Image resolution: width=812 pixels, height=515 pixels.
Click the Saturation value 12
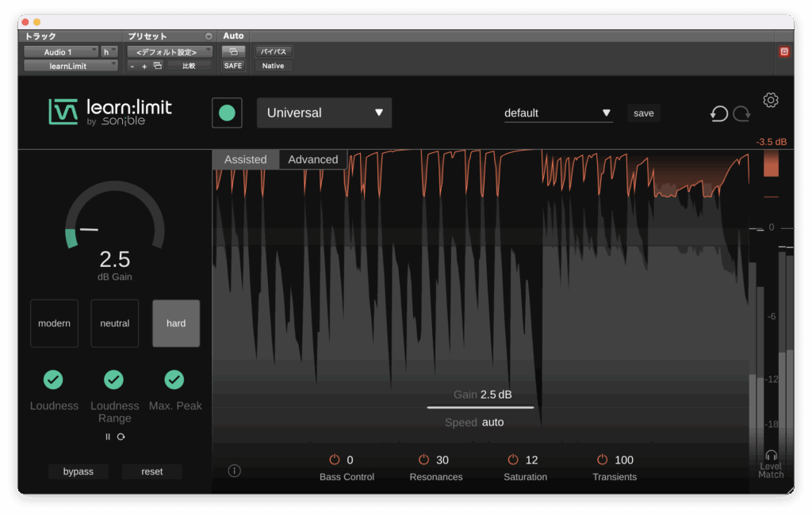[x=532, y=460]
